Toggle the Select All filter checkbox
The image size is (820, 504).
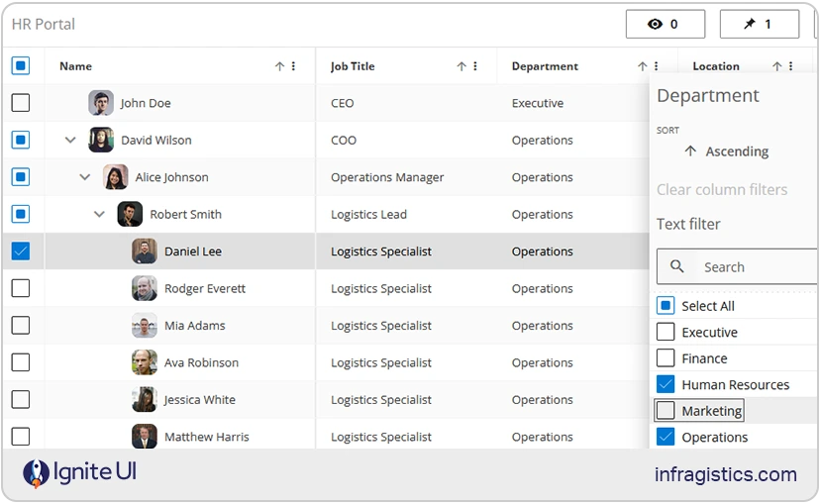(666, 306)
